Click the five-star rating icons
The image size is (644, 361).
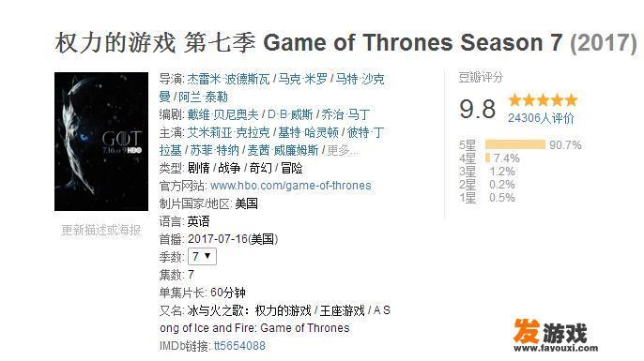[543, 100]
